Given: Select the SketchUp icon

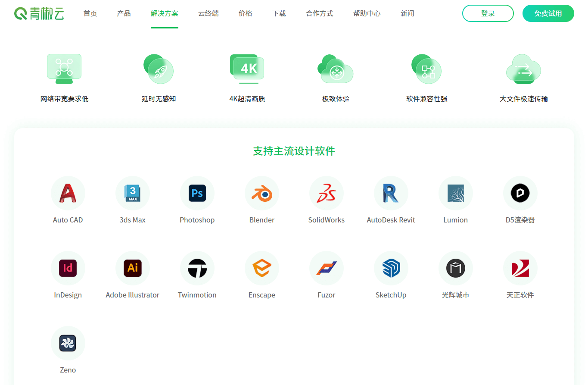Looking at the screenshot, I should click(391, 268).
